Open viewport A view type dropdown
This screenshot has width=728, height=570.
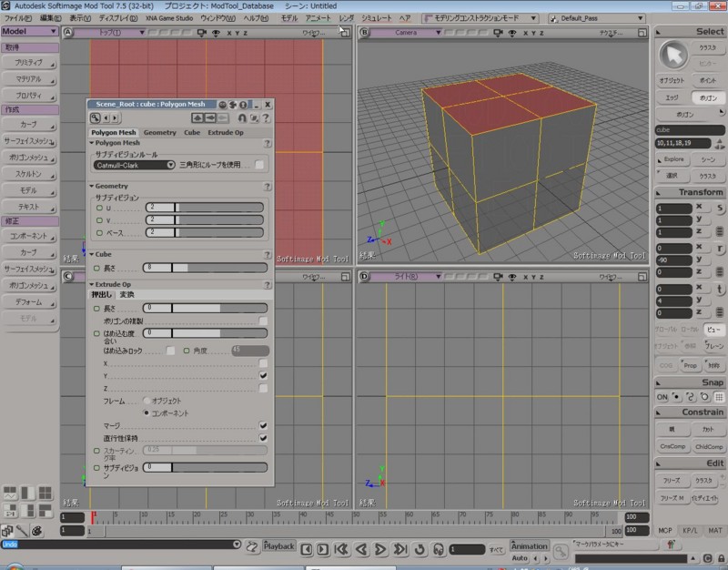(x=109, y=33)
